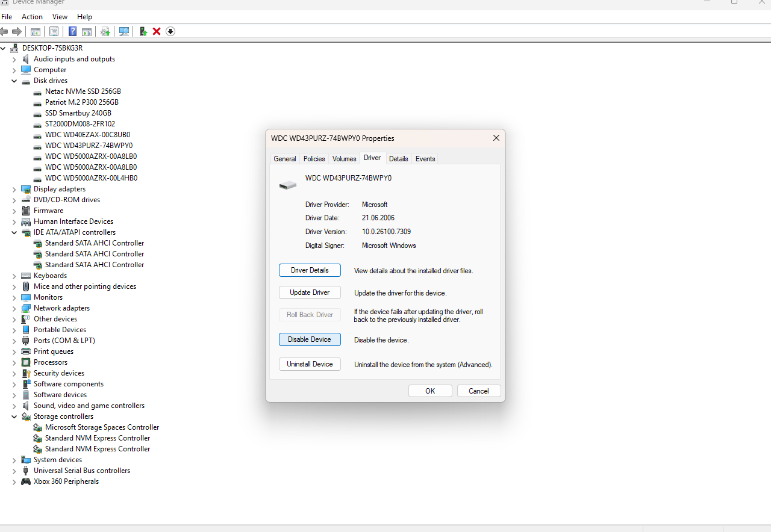Expand the Ports (COM & LPT) category
The width and height of the screenshot is (771, 532).
(x=14, y=341)
